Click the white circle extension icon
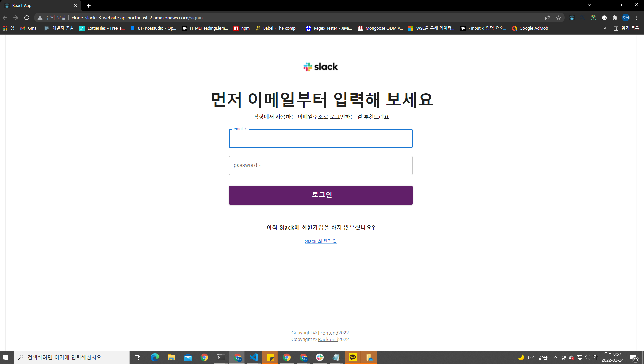 click(604, 18)
